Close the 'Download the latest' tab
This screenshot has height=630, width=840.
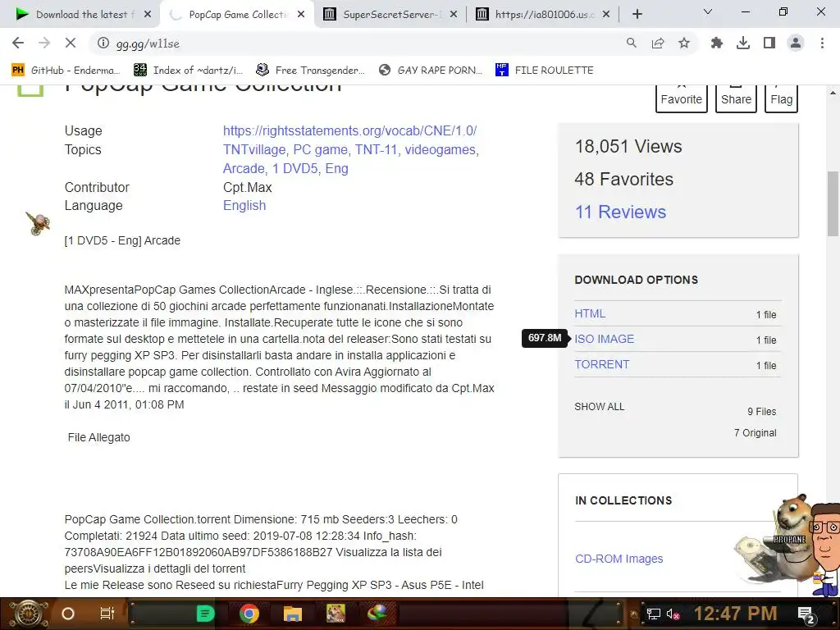coord(148,15)
